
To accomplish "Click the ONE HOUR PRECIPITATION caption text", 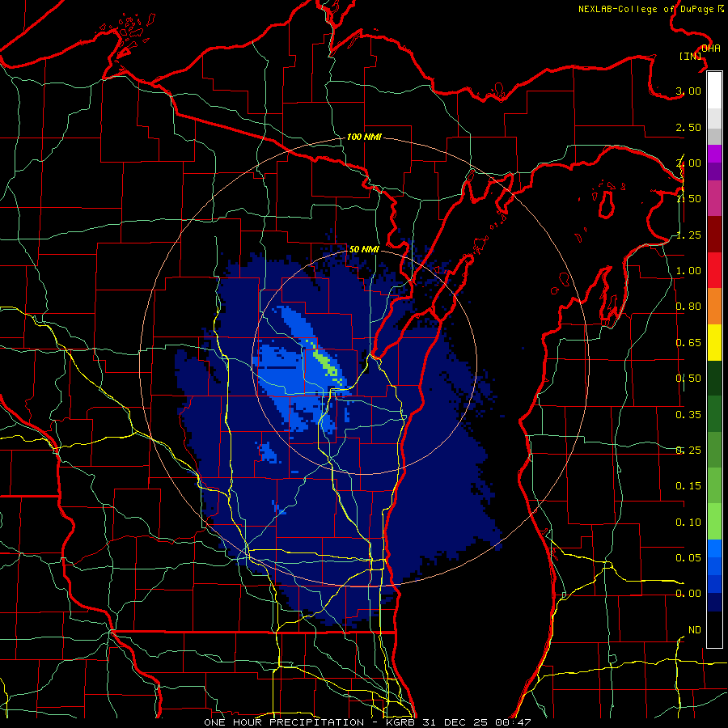I will click(x=284, y=722).
